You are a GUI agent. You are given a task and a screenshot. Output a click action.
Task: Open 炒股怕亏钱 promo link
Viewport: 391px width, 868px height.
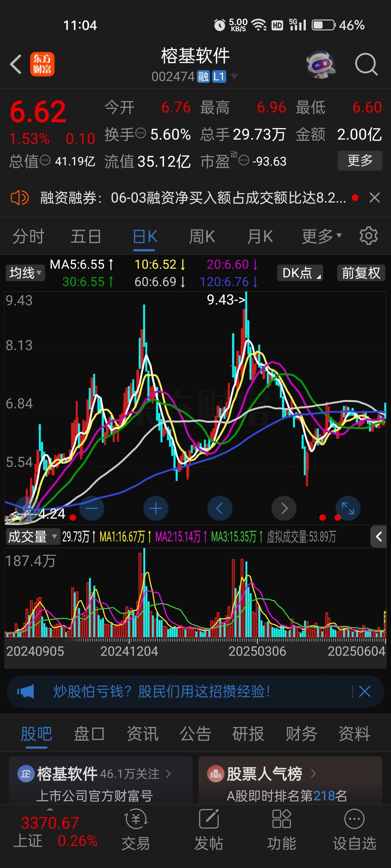click(x=161, y=691)
